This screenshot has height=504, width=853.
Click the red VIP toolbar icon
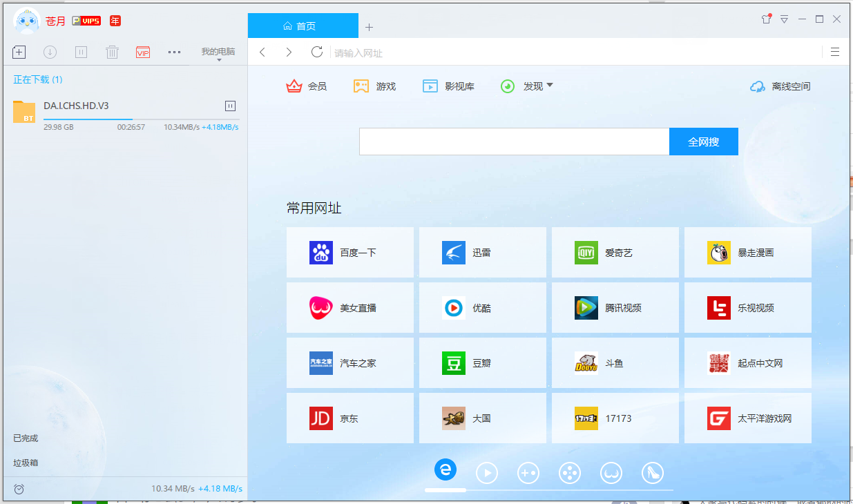143,52
